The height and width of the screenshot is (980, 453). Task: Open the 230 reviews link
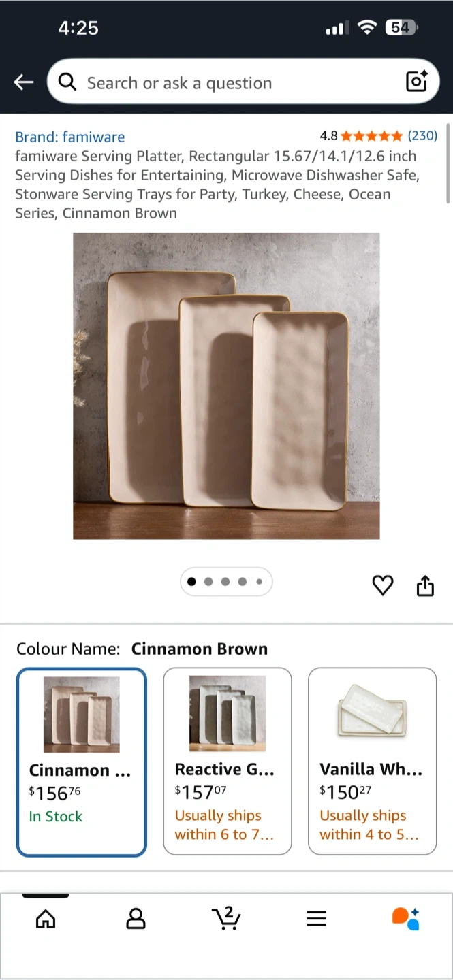tap(422, 135)
